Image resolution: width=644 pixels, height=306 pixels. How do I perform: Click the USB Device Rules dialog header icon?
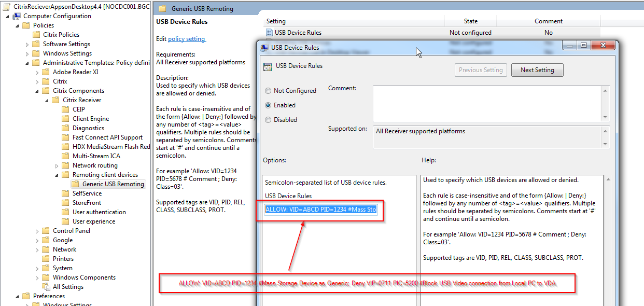point(268,66)
